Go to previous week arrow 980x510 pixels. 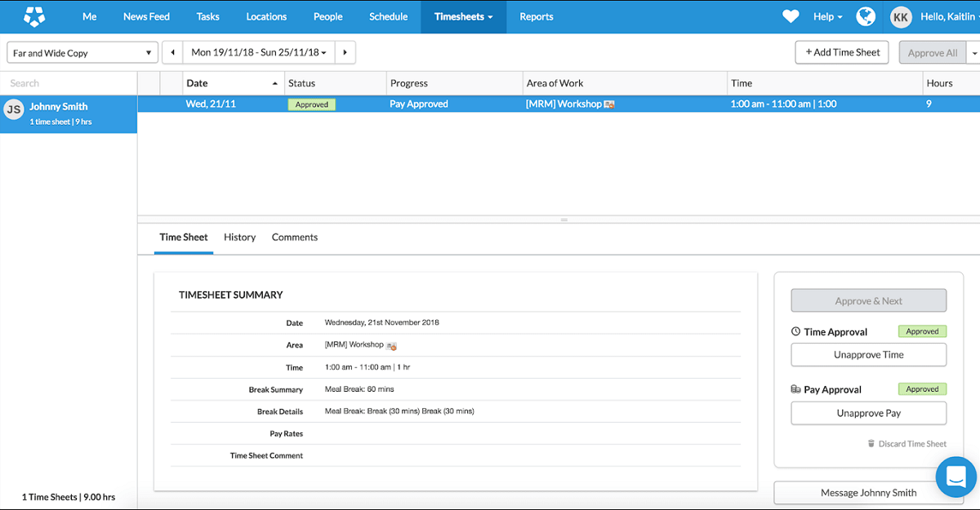tap(172, 53)
